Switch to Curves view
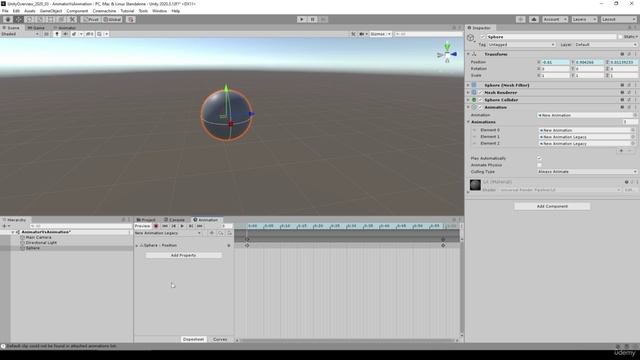This screenshot has height=360, width=640. pyautogui.click(x=220, y=339)
